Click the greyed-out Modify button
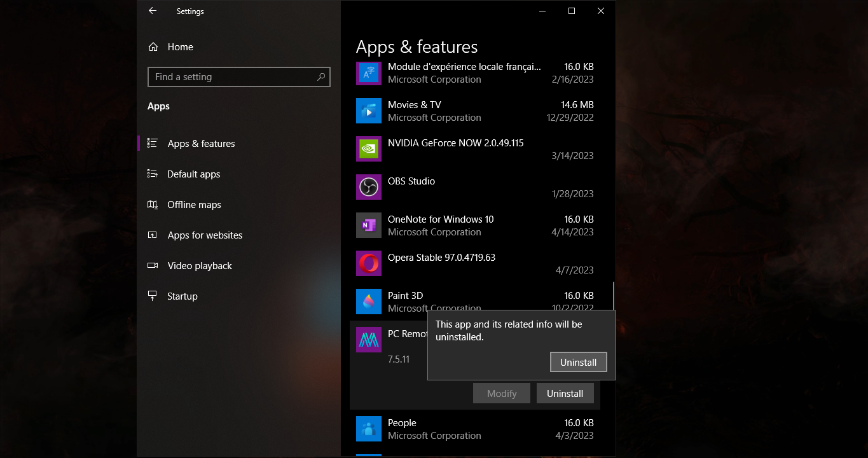This screenshot has height=458, width=868. (x=502, y=393)
